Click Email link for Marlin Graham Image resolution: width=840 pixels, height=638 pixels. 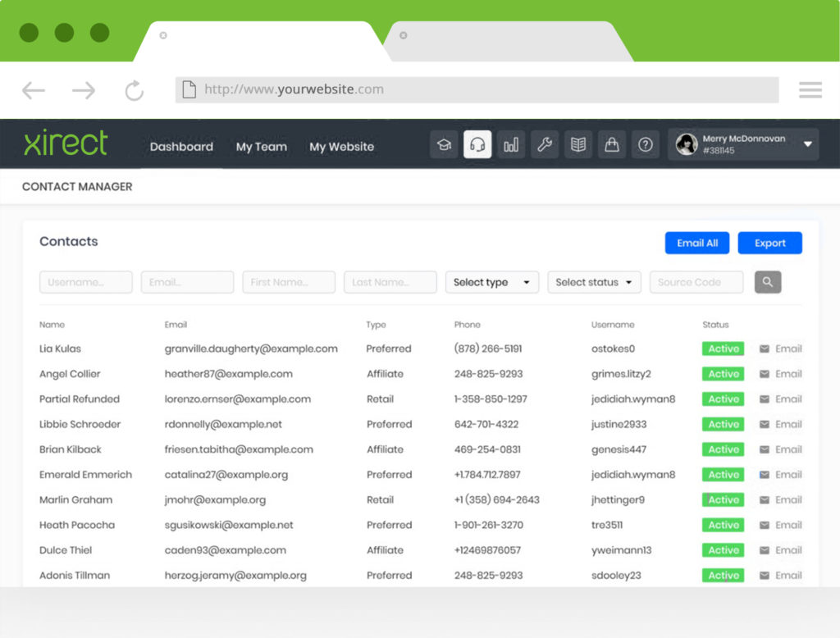click(x=788, y=499)
